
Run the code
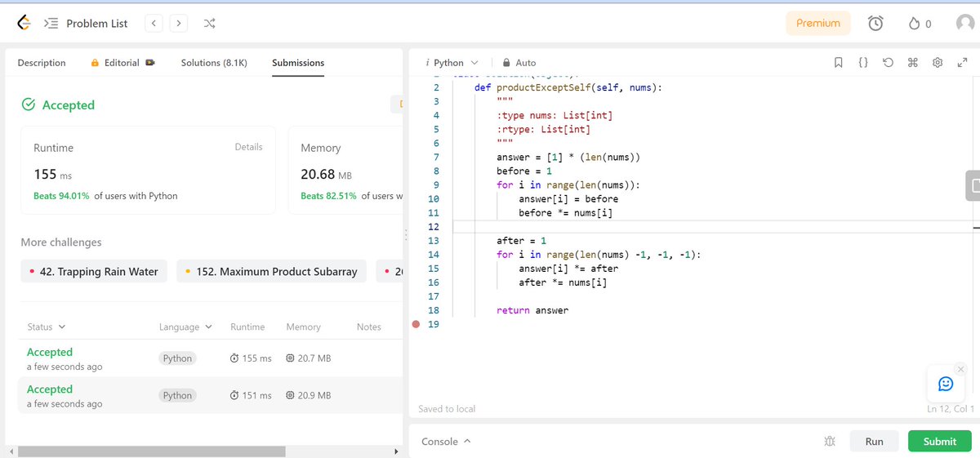874,441
